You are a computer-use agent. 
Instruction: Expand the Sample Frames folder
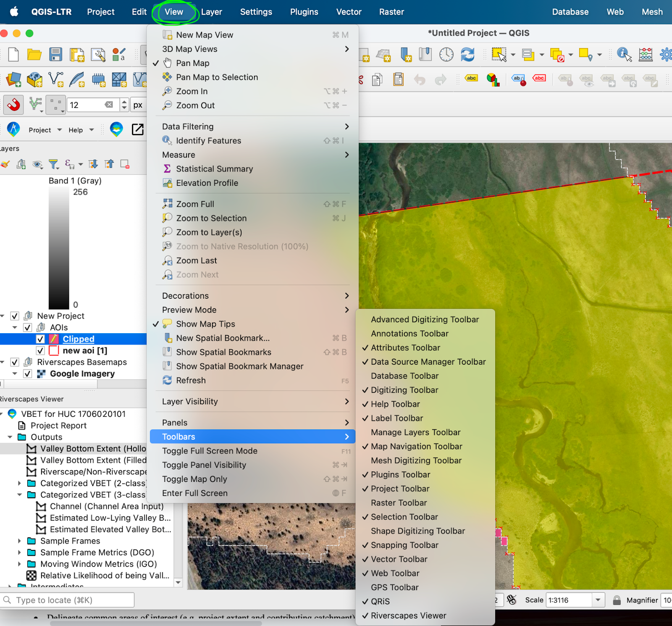click(x=19, y=541)
